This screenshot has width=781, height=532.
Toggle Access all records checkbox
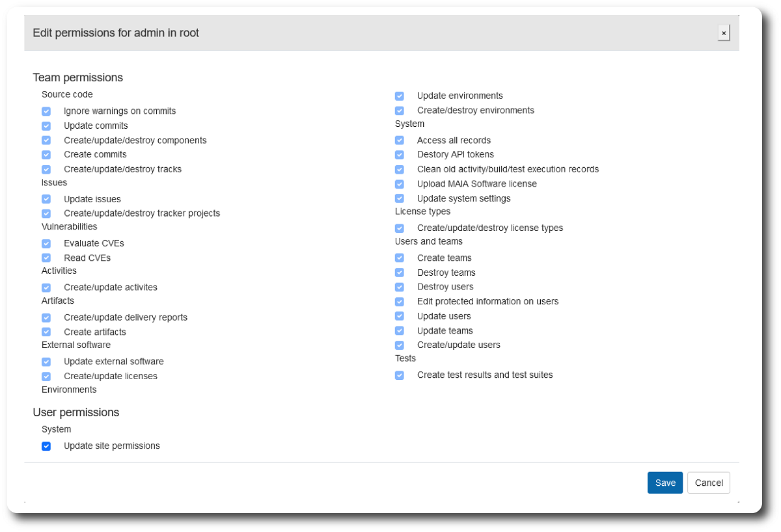coord(400,140)
